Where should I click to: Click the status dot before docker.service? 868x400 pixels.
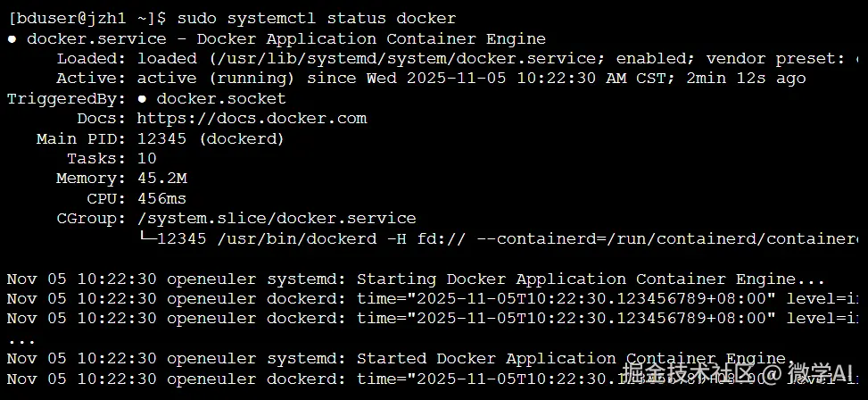[12, 39]
